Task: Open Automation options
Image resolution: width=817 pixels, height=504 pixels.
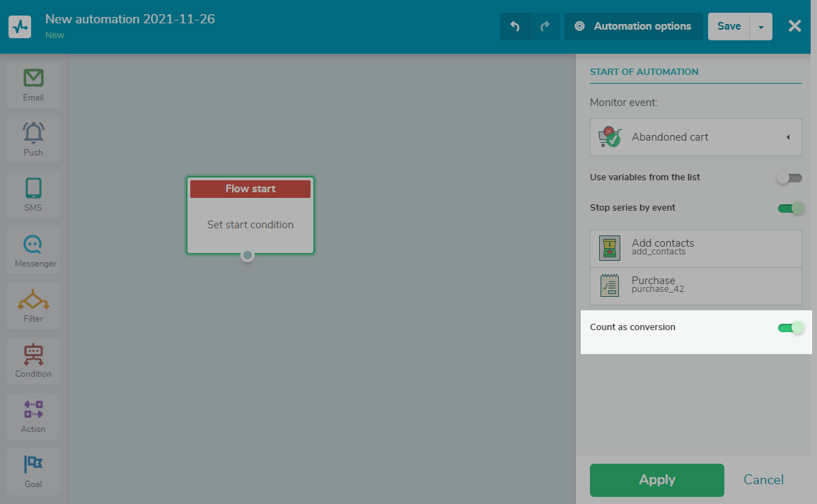Action: coord(633,26)
